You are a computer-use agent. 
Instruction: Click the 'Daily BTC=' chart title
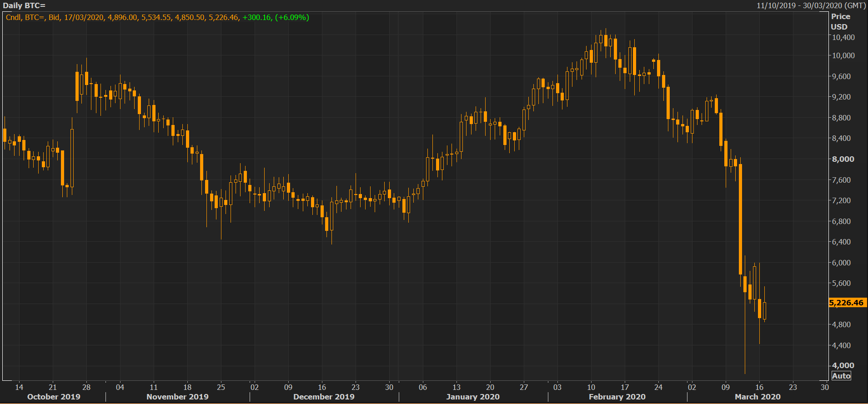point(24,5)
